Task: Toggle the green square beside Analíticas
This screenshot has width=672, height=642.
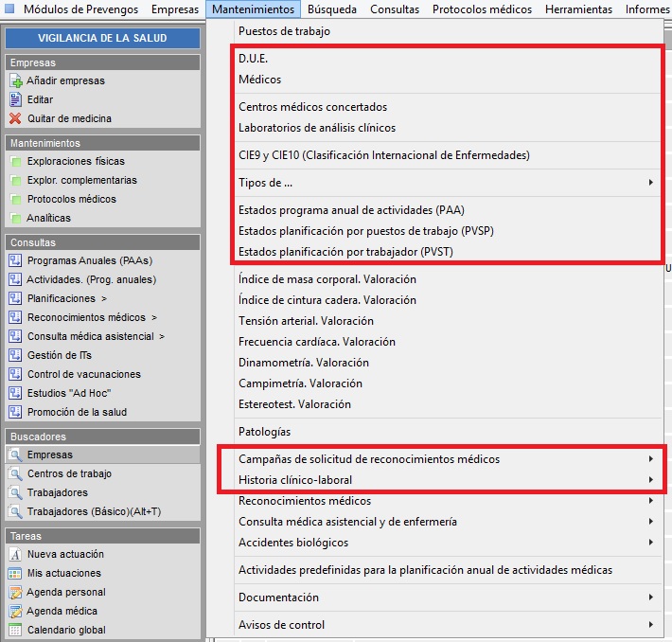Action: click(15, 219)
